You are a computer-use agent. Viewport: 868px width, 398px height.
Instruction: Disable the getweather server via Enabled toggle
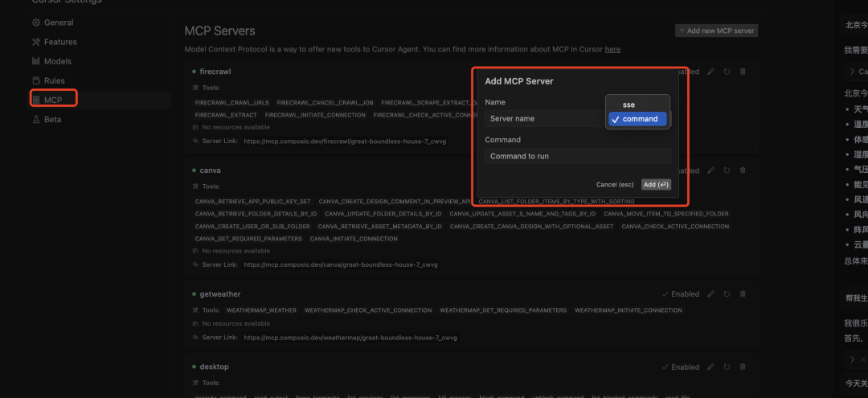[x=680, y=294]
